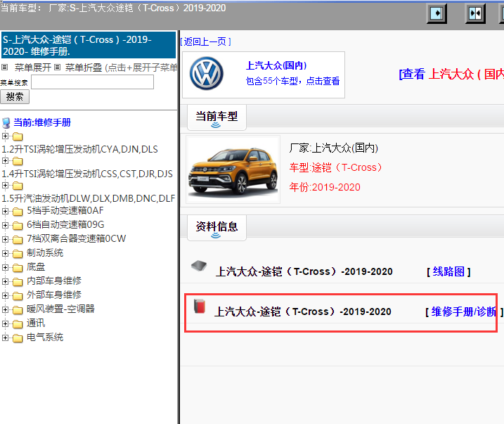
Task: Click the 菜单折叠 collapse-all icon
Action: click(57, 68)
